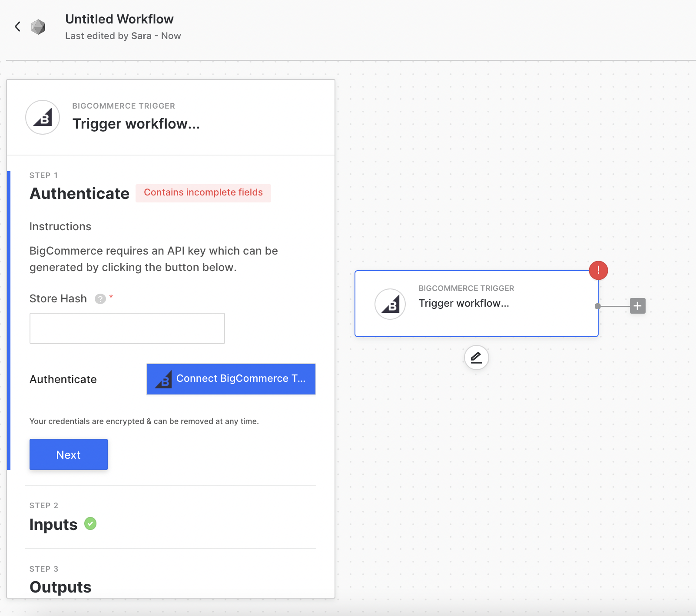Click the Contains incomplete fields warning label
The height and width of the screenshot is (616, 696).
point(203,193)
